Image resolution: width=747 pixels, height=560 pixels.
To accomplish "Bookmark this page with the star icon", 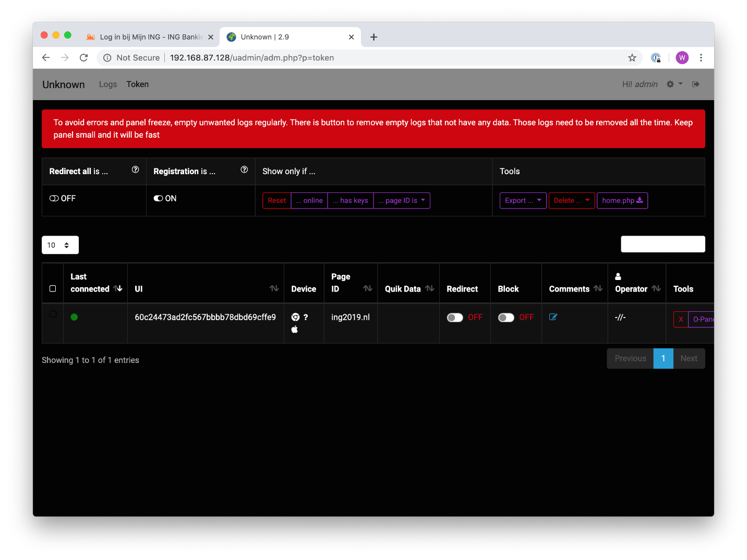I will [x=632, y=58].
